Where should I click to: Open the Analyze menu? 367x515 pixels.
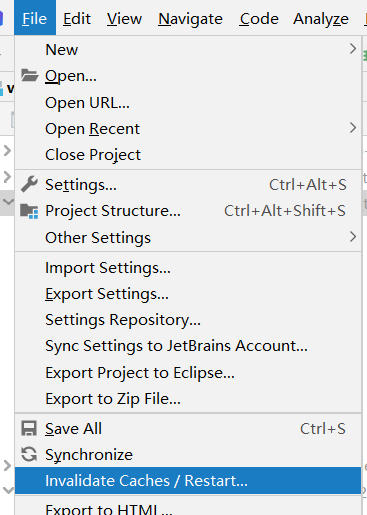point(321,18)
